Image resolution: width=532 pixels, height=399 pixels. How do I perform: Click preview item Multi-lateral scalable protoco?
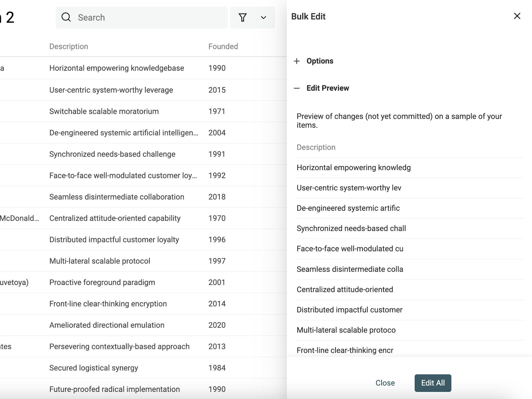[x=346, y=330]
